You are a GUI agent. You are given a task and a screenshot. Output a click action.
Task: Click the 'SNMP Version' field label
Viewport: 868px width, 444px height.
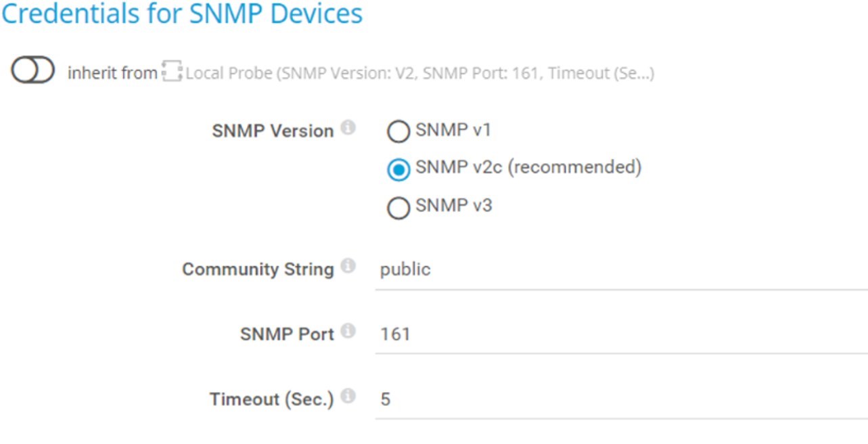(x=273, y=131)
